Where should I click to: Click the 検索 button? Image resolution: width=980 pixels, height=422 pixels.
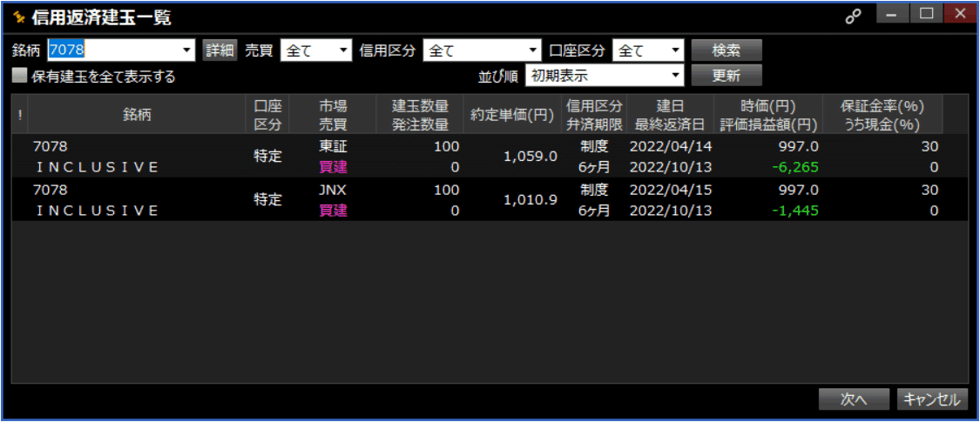(727, 50)
